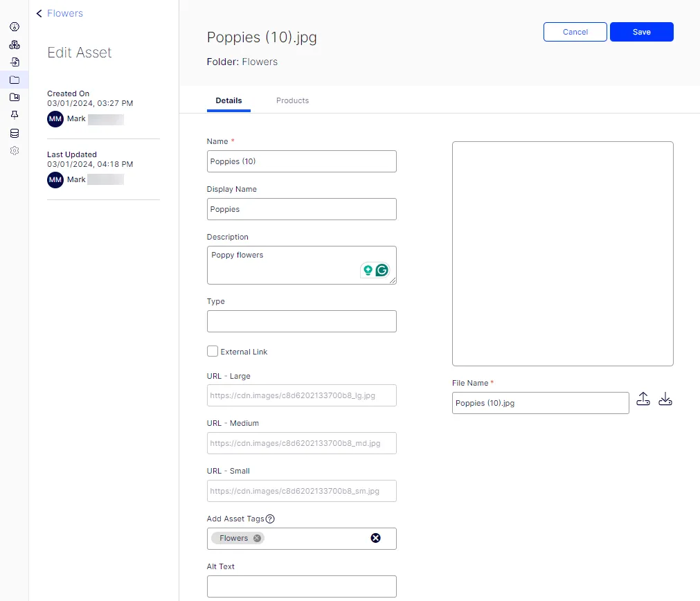
Task: Click the 'Poppies (10).jpg' page title
Action: coord(262,37)
